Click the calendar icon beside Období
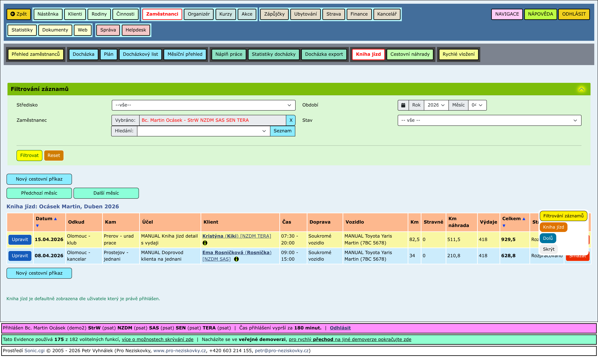 point(403,105)
